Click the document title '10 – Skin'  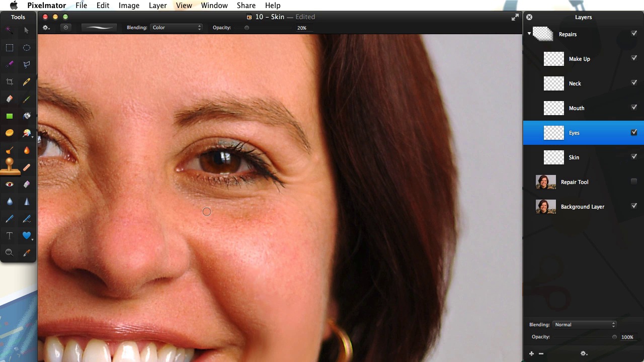point(270,17)
